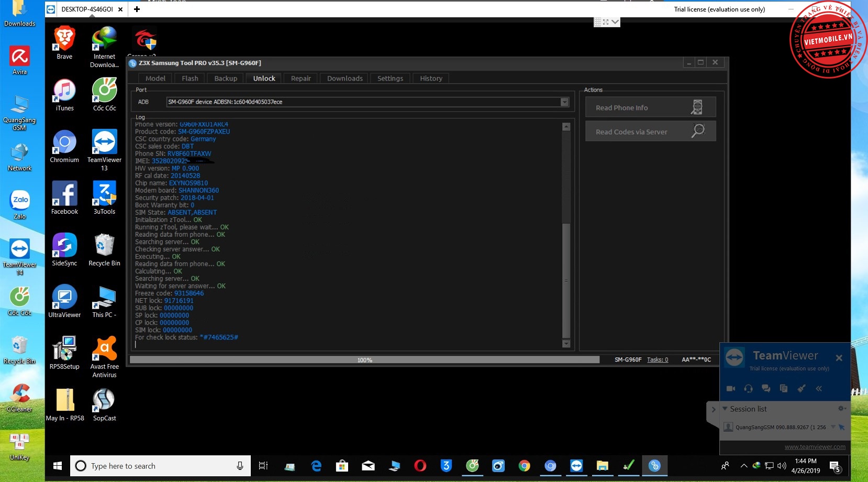Open Internet Download Manager desktop icon

click(x=104, y=47)
